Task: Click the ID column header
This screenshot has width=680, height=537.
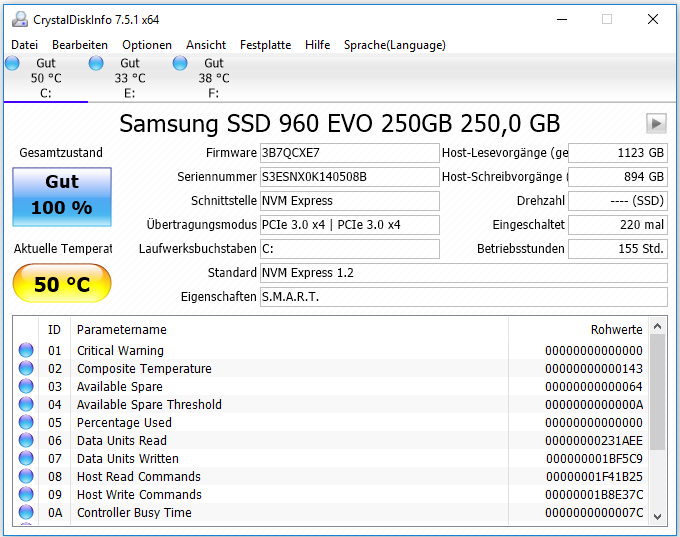Action: 54,330
